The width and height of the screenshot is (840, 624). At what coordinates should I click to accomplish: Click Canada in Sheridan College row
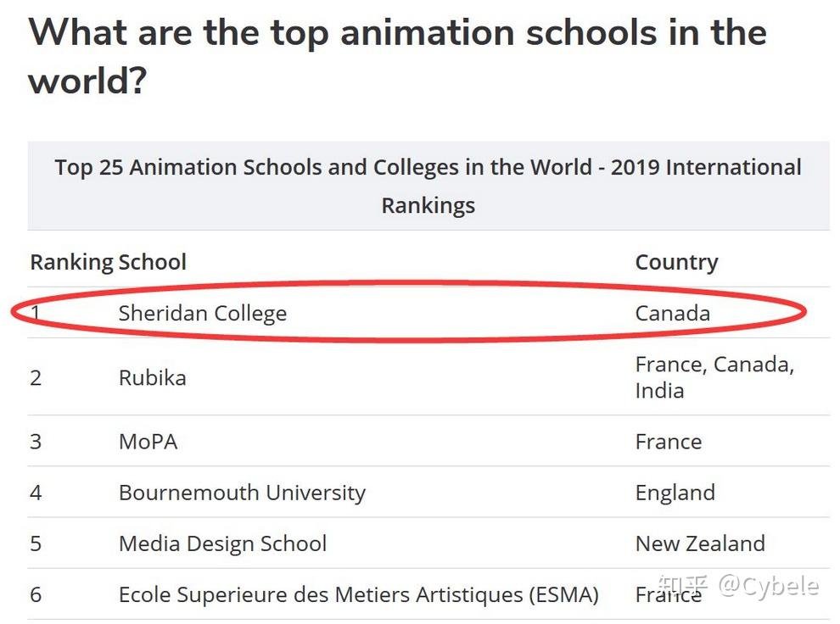pyautogui.click(x=673, y=313)
